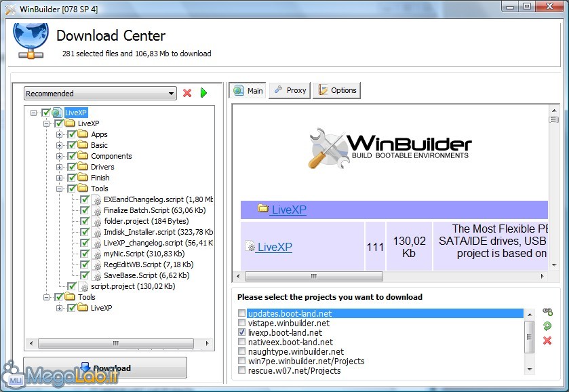569x392 pixels.
Task: Collapse the LiveXP subfolder containing Apps
Action: coord(46,123)
